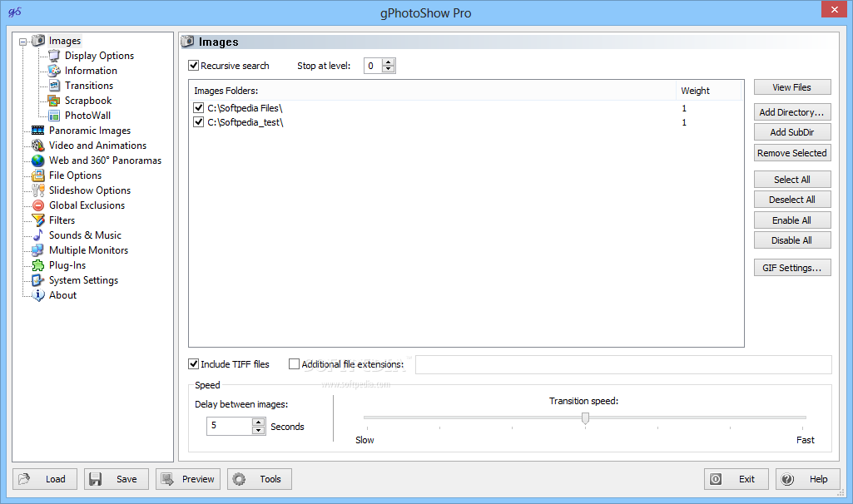The height and width of the screenshot is (504, 853).
Task: Click the About info icon
Action: [38, 295]
